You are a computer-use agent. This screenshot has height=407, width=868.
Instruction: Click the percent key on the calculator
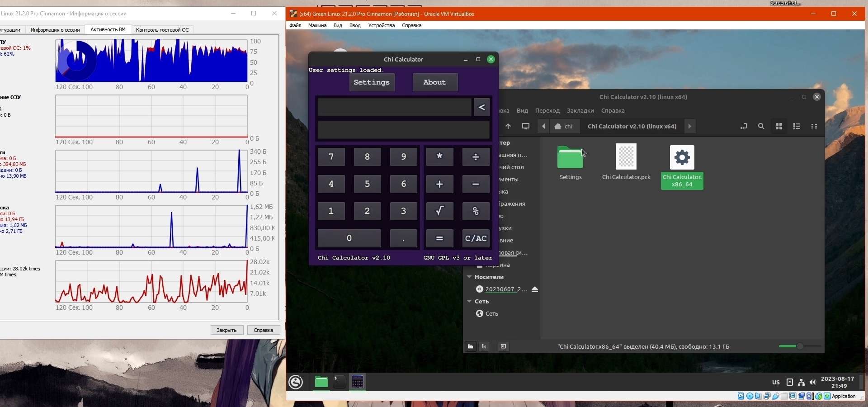pos(476,211)
